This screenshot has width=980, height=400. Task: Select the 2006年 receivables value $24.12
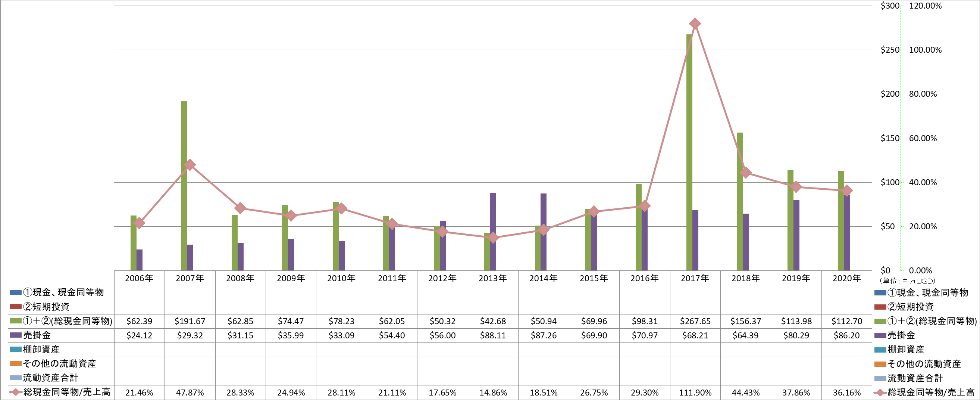139,335
